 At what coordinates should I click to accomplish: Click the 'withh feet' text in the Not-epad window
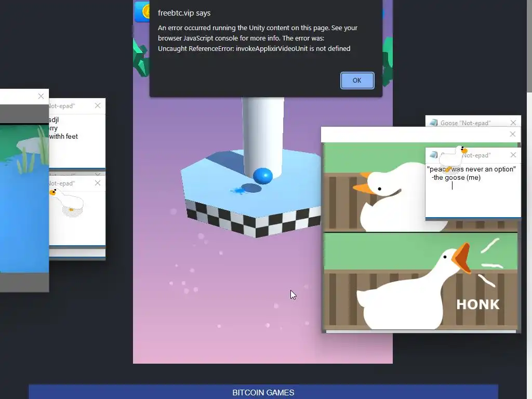[63, 137]
